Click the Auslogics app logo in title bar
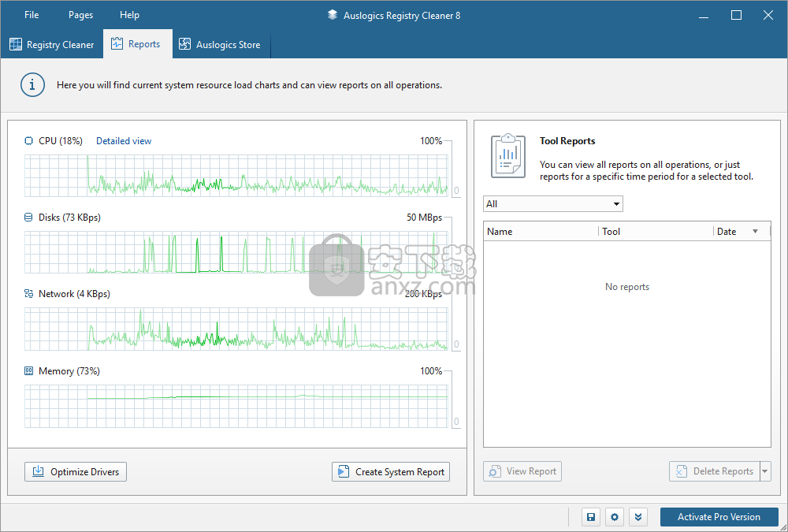This screenshot has width=788, height=532. click(x=333, y=15)
